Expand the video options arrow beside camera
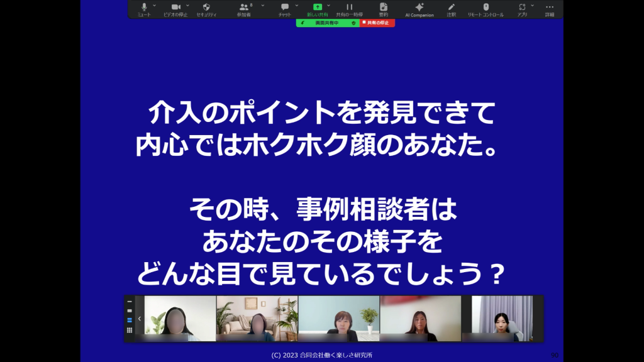 coord(187,5)
